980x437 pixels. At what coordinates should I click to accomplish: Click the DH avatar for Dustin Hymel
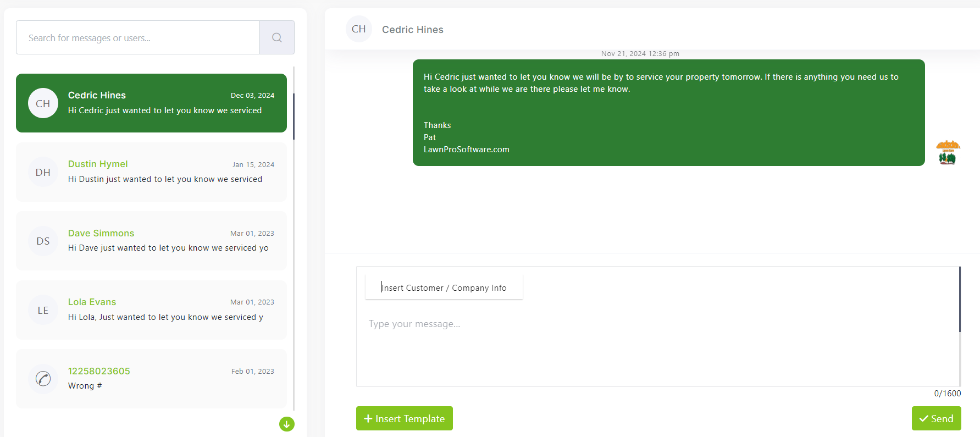43,172
